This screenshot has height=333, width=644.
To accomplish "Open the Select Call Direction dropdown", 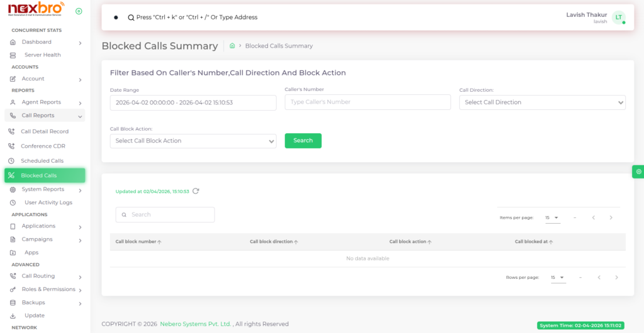I will (x=542, y=102).
